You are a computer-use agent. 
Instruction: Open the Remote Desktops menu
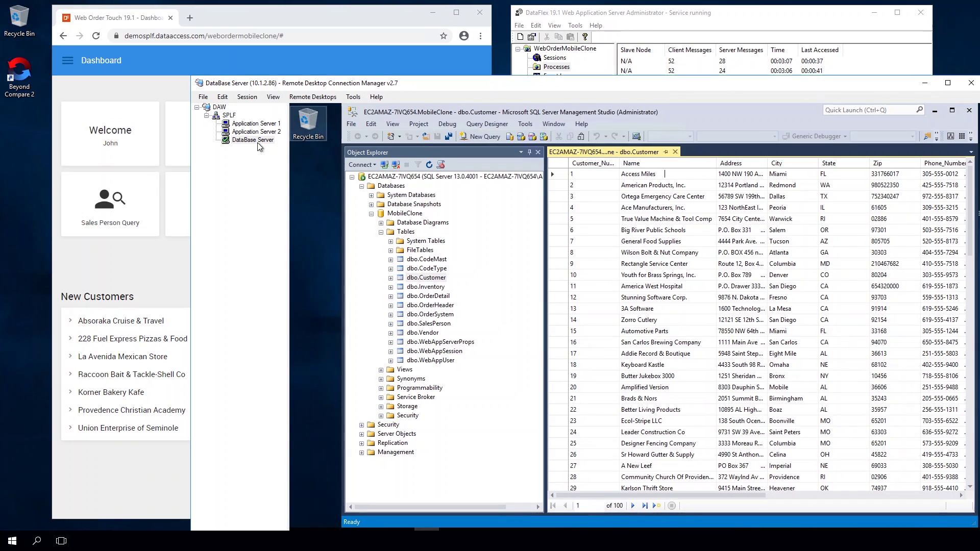click(x=312, y=96)
